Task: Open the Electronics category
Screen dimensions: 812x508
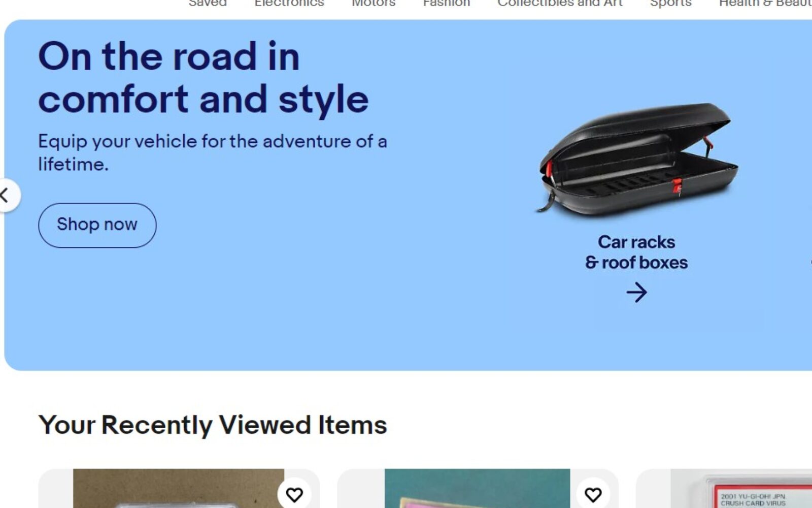Action: 289,3
